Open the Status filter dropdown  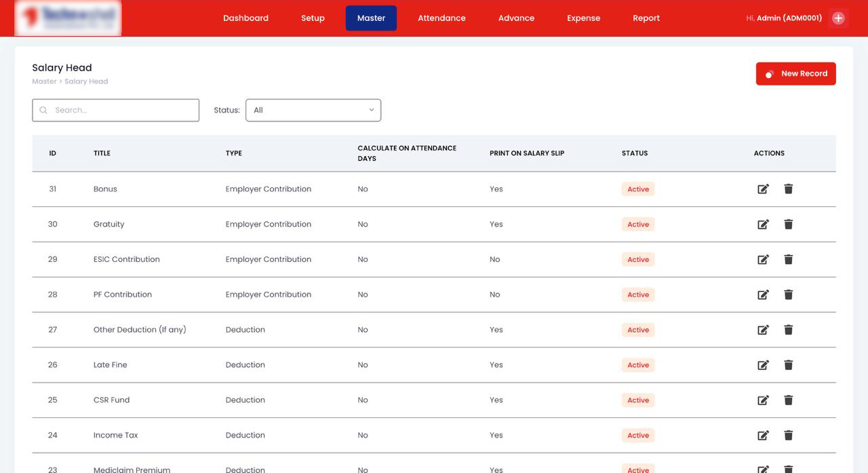click(x=313, y=110)
